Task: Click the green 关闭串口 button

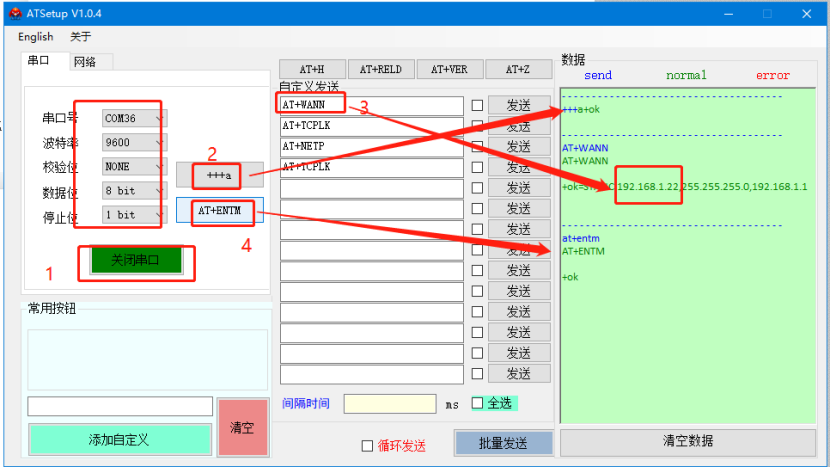Action: 136,260
